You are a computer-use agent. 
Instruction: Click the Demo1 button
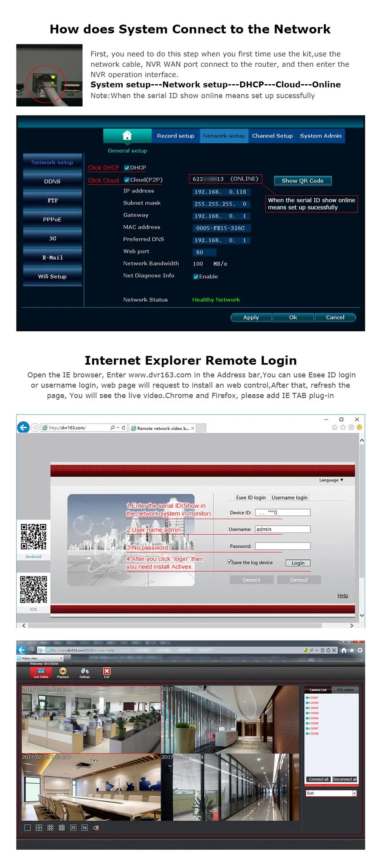(251, 580)
